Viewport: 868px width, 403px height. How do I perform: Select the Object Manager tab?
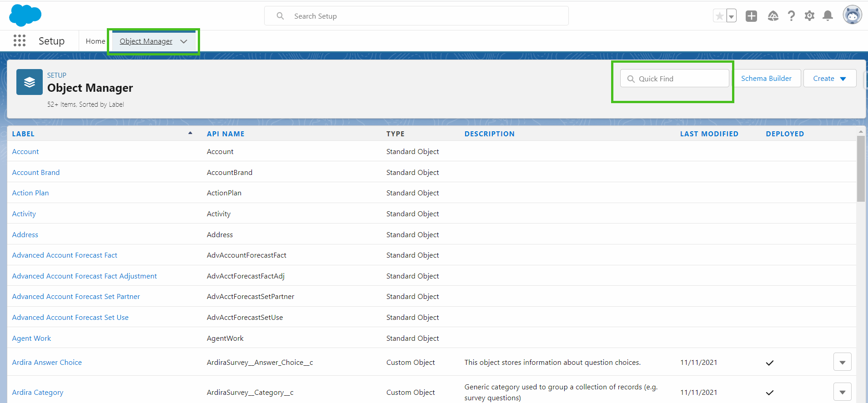(x=146, y=41)
